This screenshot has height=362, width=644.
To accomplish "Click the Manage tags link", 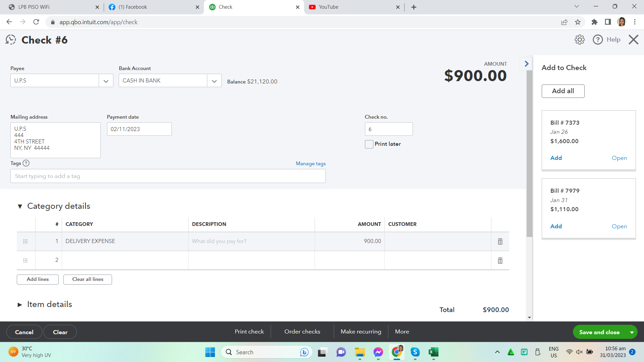I will click(311, 164).
